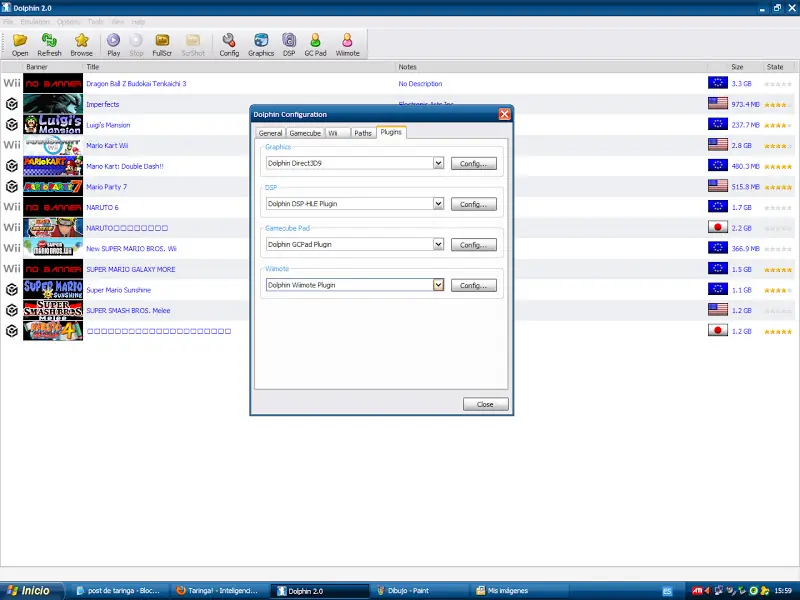The width and height of the screenshot is (800, 600).
Task: Click Japan flag on the 2.2 GB row
Action: coord(717,227)
